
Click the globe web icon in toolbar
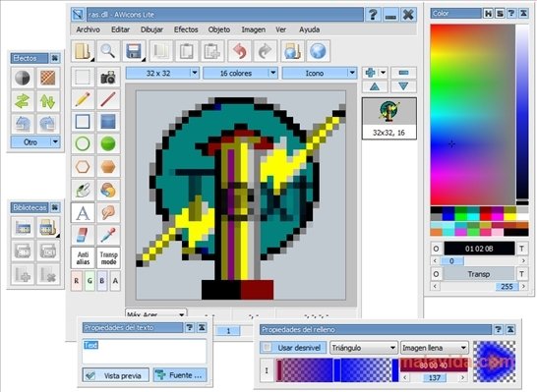click(318, 51)
